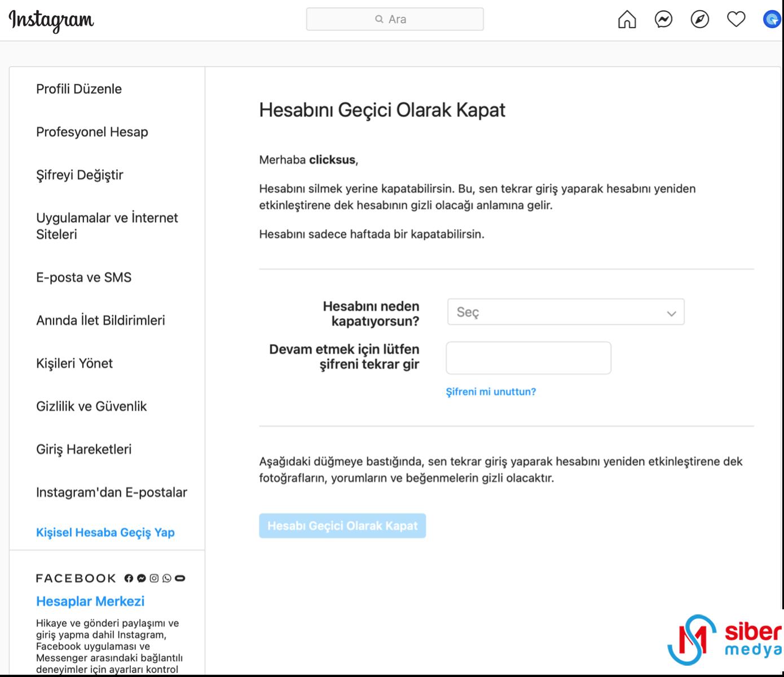784x677 pixels.
Task: Open profile avatar in top bar
Action: click(x=771, y=20)
